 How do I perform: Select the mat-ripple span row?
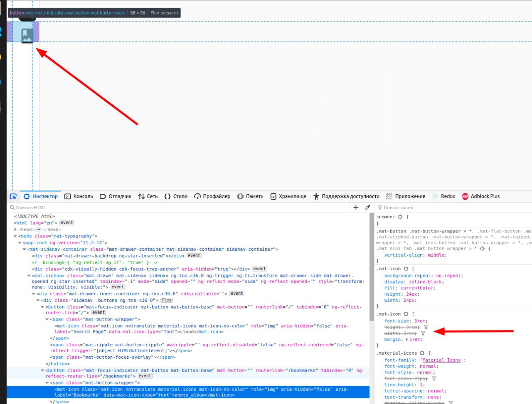pyautogui.click(x=188, y=348)
